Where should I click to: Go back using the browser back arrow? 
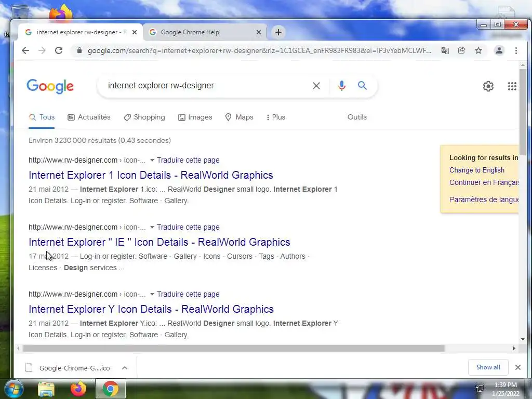[25, 50]
